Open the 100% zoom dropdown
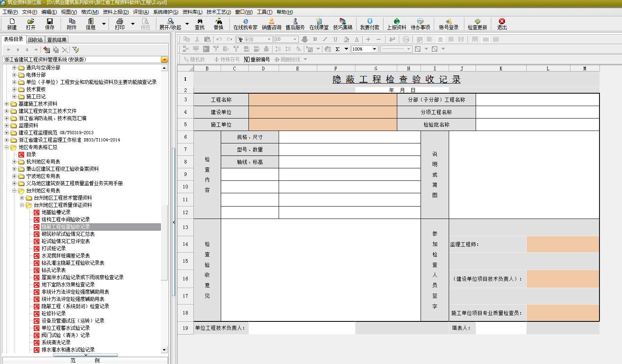 [374, 49]
